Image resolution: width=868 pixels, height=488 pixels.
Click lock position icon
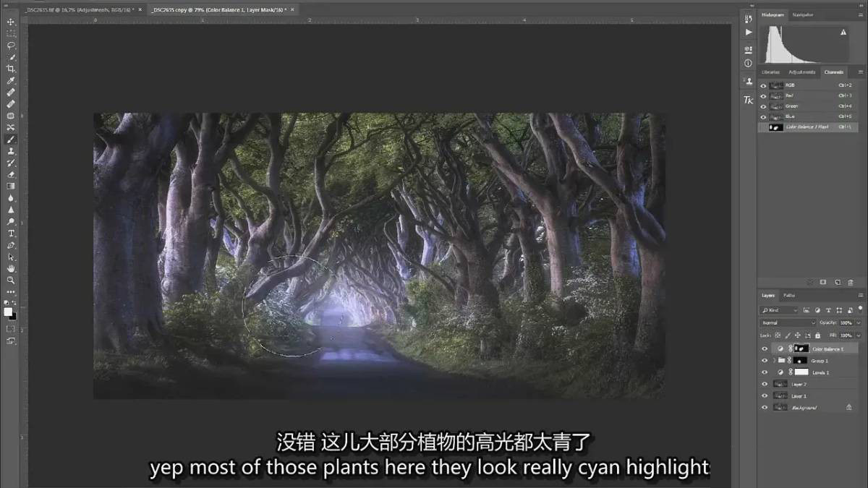[x=798, y=335]
